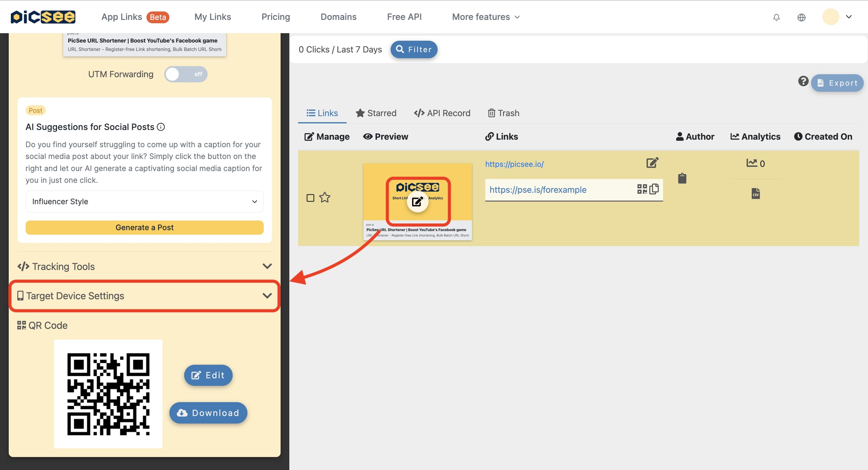Open the Influencer Style dropdown
868x470 pixels.
(x=145, y=201)
